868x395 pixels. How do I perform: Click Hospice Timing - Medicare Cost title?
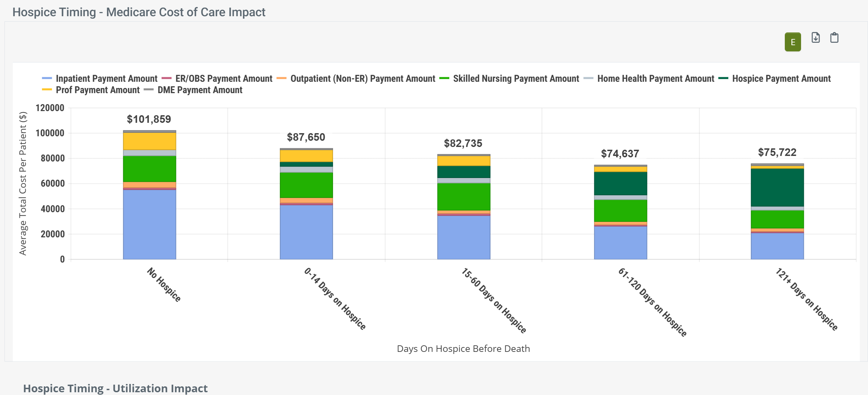coord(139,12)
